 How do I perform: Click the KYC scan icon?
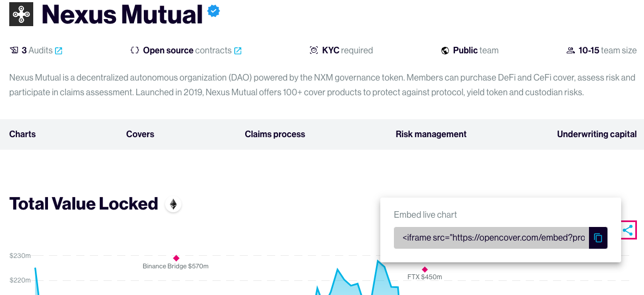[x=314, y=51]
